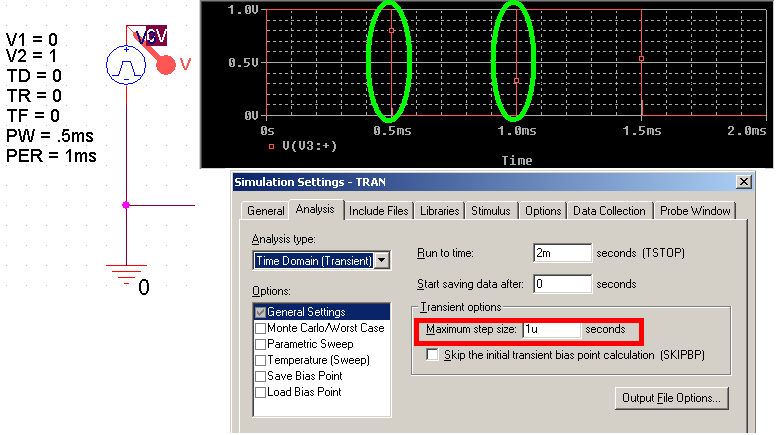Enable the Load Bias Point option
This screenshot has height=435, width=778.
[x=261, y=392]
